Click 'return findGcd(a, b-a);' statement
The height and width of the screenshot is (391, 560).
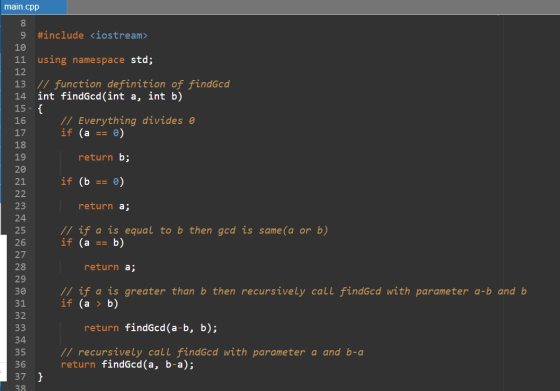[x=127, y=365]
